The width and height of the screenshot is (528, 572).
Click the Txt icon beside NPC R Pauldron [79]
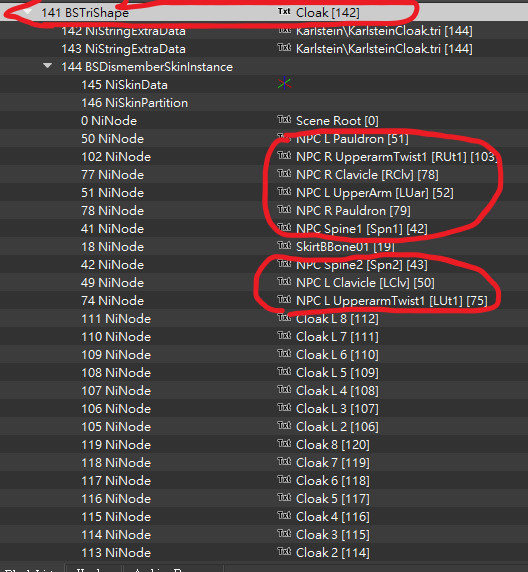pyautogui.click(x=284, y=209)
